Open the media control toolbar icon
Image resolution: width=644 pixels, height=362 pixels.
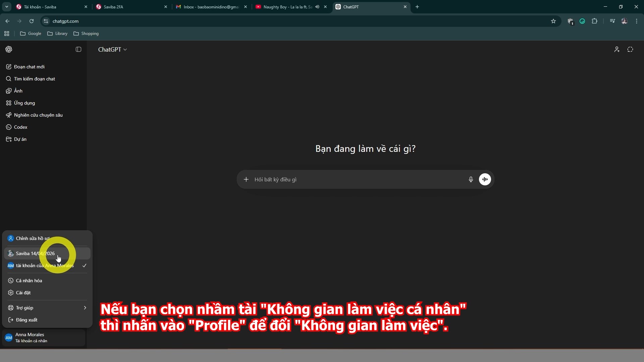point(612,21)
